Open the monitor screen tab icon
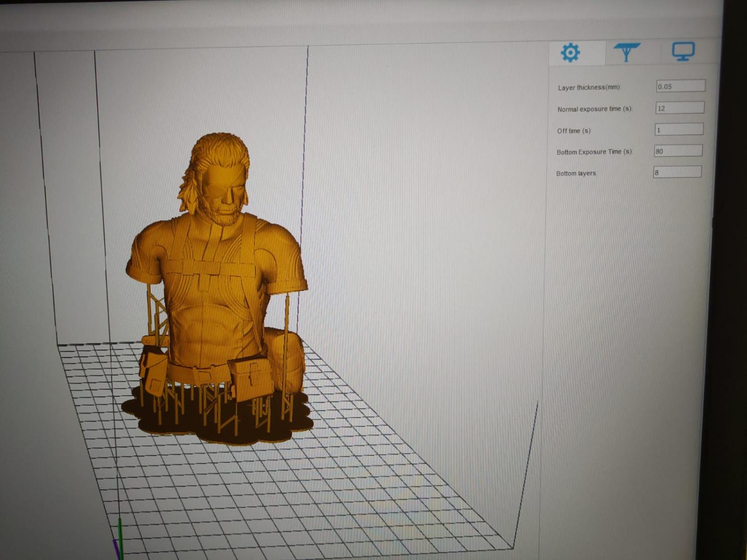Viewport: 747px width, 560px height. [683, 51]
